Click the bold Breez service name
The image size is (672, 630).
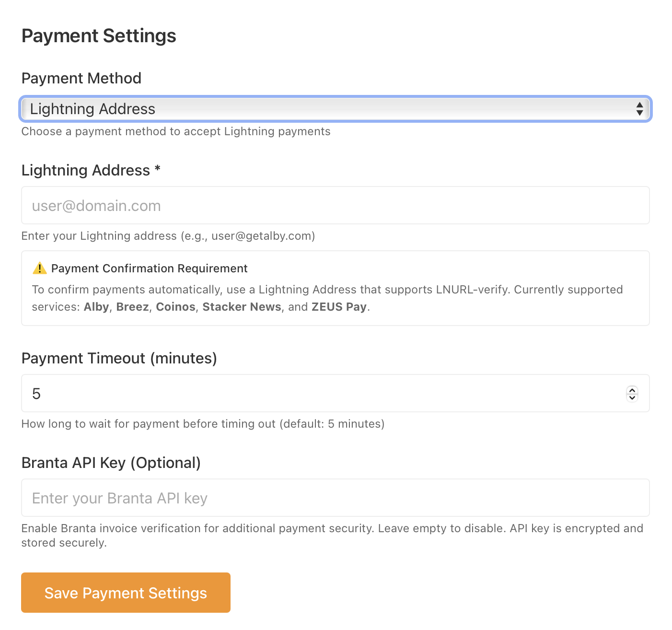pos(132,307)
